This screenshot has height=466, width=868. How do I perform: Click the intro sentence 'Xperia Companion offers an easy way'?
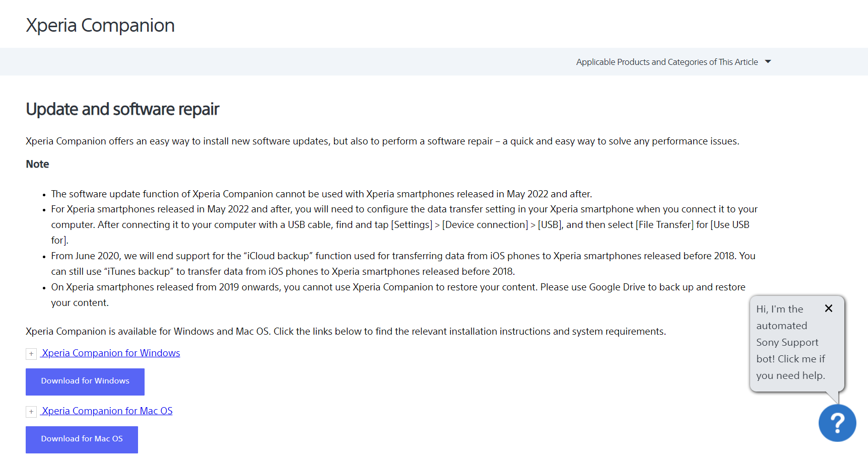(382, 141)
